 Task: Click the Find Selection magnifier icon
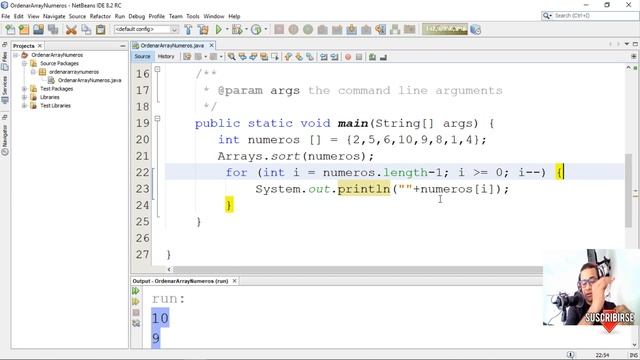click(231, 57)
